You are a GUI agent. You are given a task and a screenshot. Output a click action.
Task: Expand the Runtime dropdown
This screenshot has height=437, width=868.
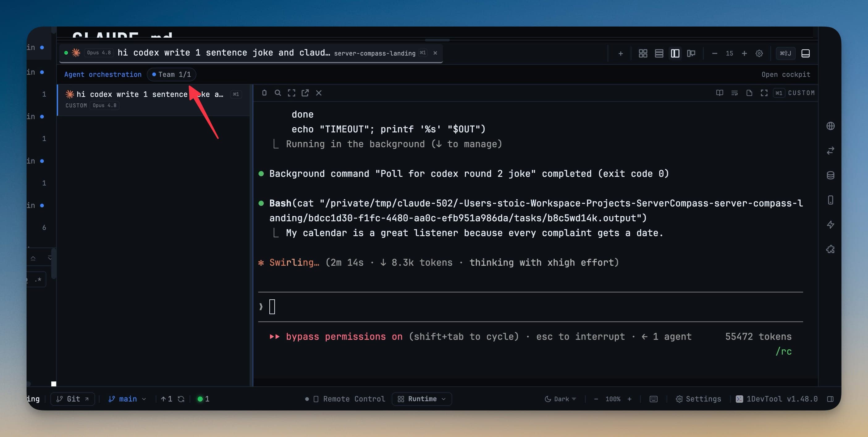click(x=422, y=399)
